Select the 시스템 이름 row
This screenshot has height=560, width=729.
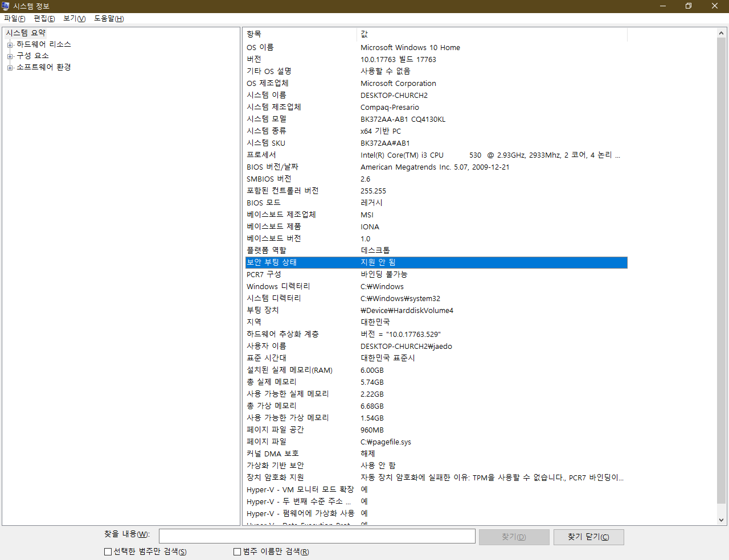pyautogui.click(x=436, y=95)
